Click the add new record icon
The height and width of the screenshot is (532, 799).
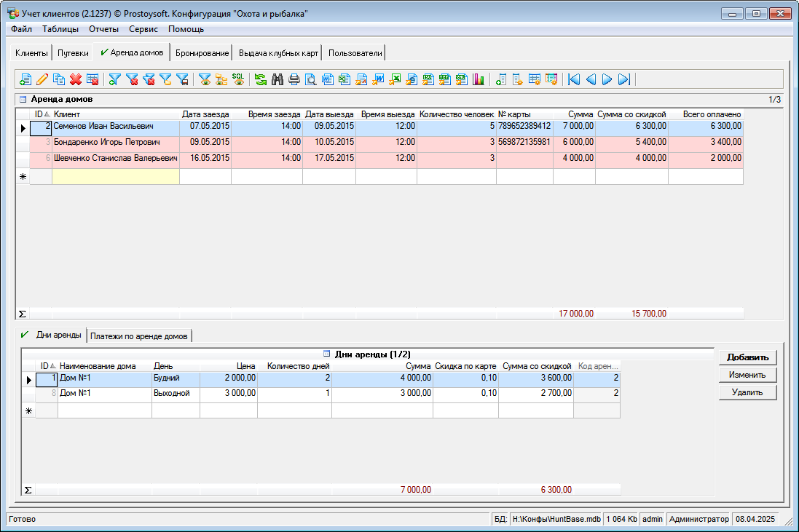25,79
